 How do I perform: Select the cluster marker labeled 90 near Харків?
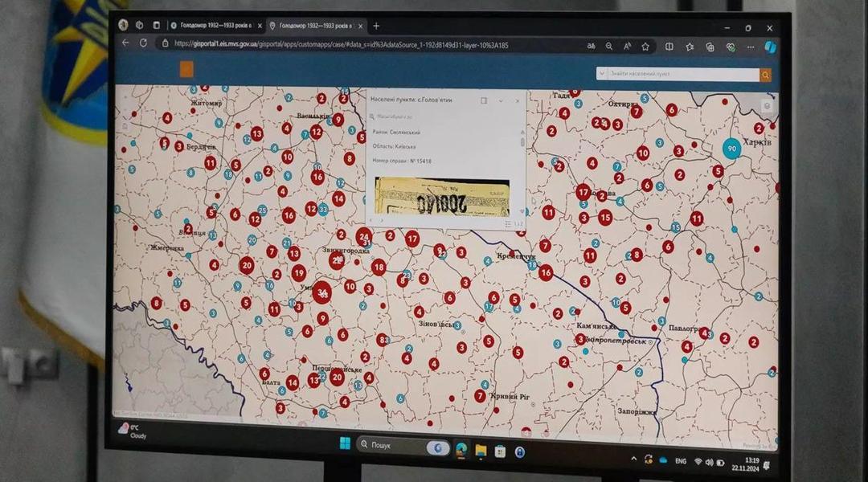[x=732, y=149]
